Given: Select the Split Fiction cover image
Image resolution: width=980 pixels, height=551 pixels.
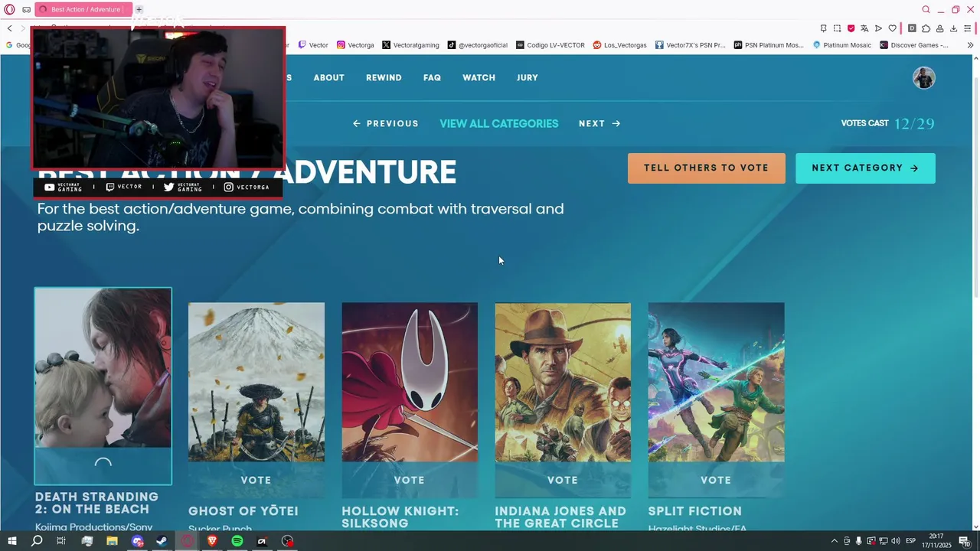Looking at the screenshot, I should (716, 382).
